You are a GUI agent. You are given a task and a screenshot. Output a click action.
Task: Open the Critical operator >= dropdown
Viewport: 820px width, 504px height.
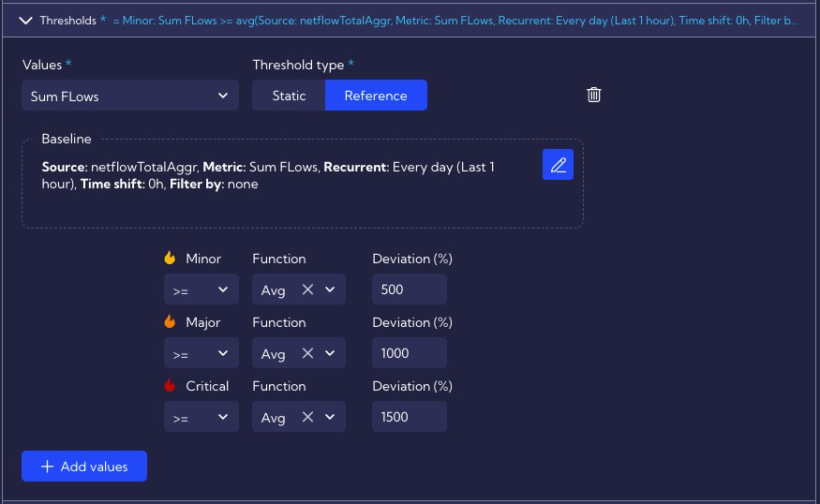201,417
